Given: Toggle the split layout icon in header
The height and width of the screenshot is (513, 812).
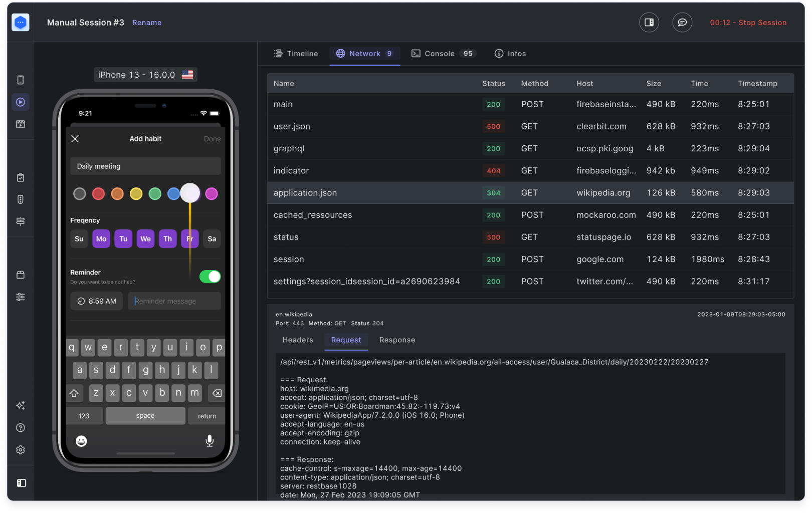Looking at the screenshot, I should click(x=649, y=23).
